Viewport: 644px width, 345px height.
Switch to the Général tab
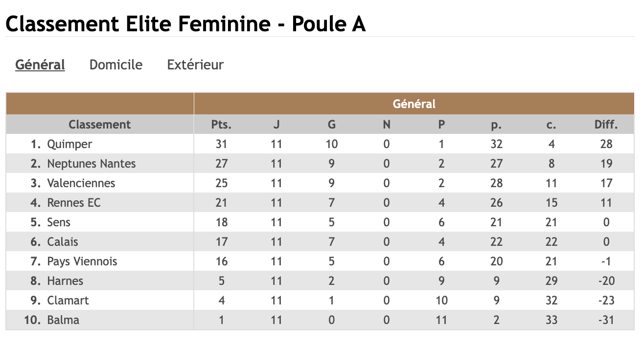(x=40, y=65)
